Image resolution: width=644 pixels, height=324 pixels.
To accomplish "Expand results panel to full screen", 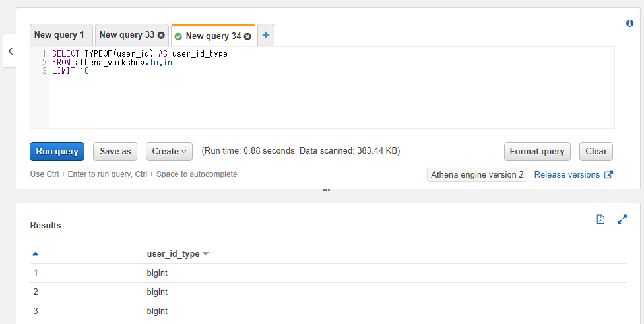I will 622,219.
